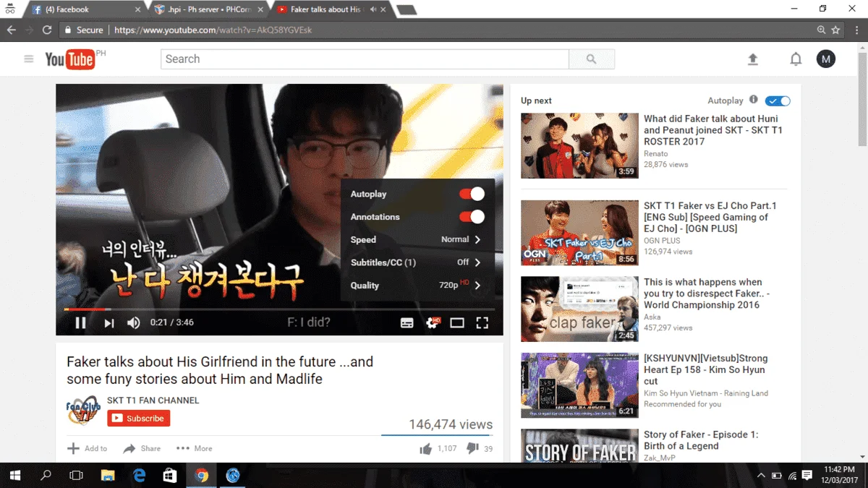The height and width of the screenshot is (488, 868).
Task: Click the Chrome icon in the taskbar
Action: pos(202,475)
